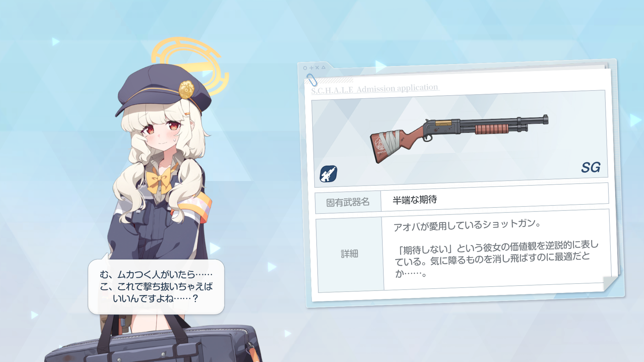
Task: Click the blue paperclip icon
Action: (312, 80)
